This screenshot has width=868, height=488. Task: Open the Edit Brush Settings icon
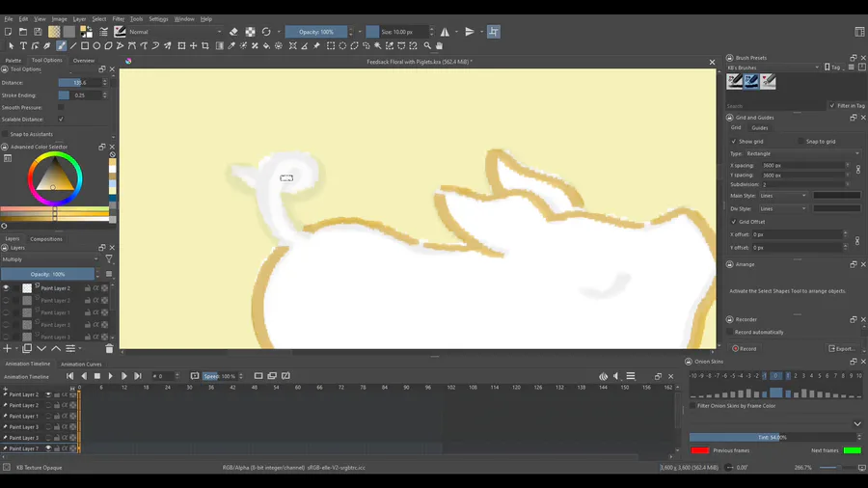tap(103, 32)
